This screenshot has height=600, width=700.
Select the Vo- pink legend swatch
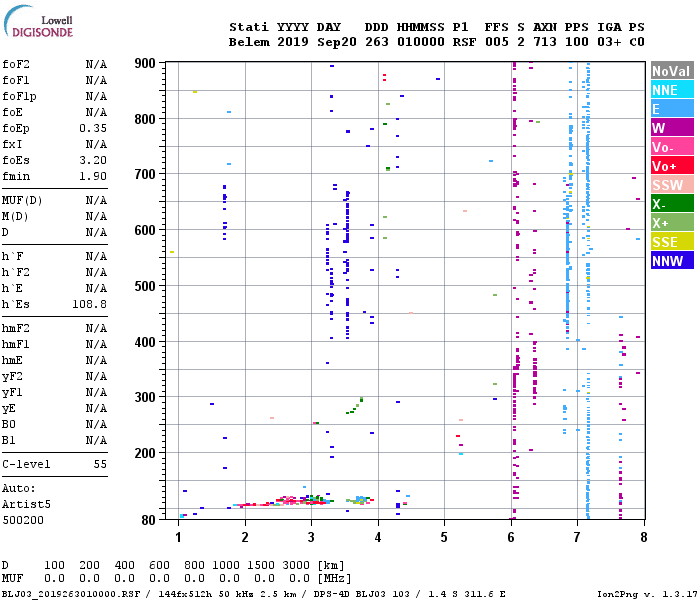672,147
